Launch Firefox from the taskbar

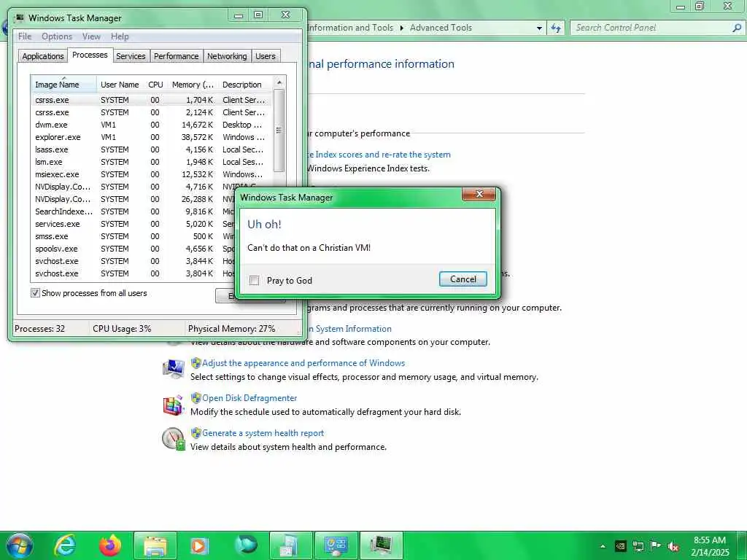tap(110, 545)
